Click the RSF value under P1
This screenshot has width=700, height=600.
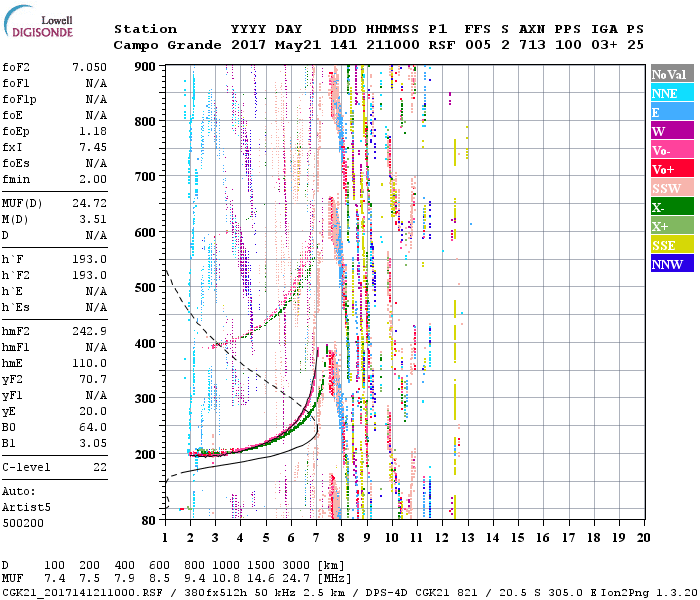(442, 45)
